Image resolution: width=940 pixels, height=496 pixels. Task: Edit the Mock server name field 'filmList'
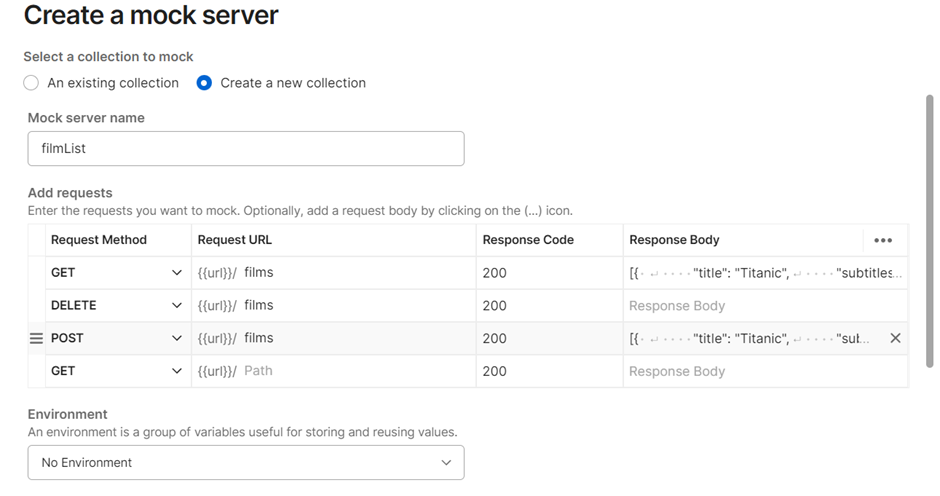pos(245,148)
